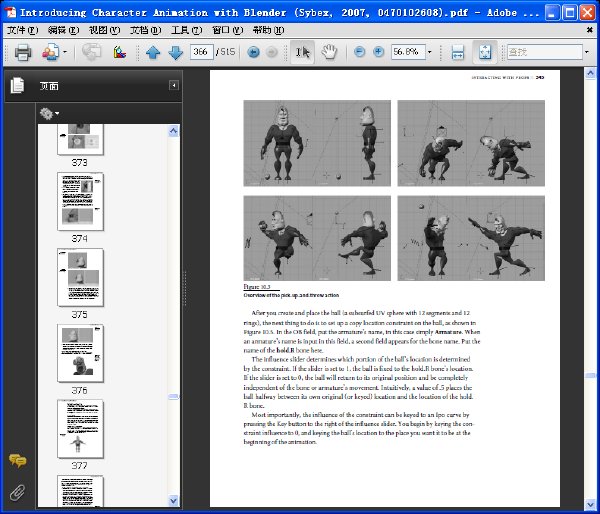Maximize the Adobe Reader window
600x514 pixels.
pos(569,12)
